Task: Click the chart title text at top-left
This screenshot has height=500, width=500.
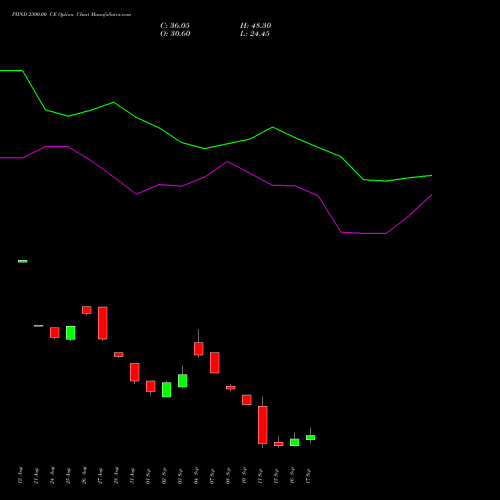Action: 71,15
